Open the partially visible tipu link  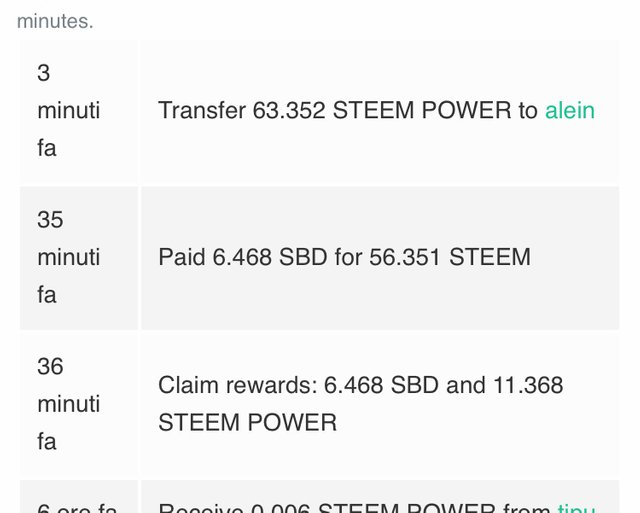[576, 507]
